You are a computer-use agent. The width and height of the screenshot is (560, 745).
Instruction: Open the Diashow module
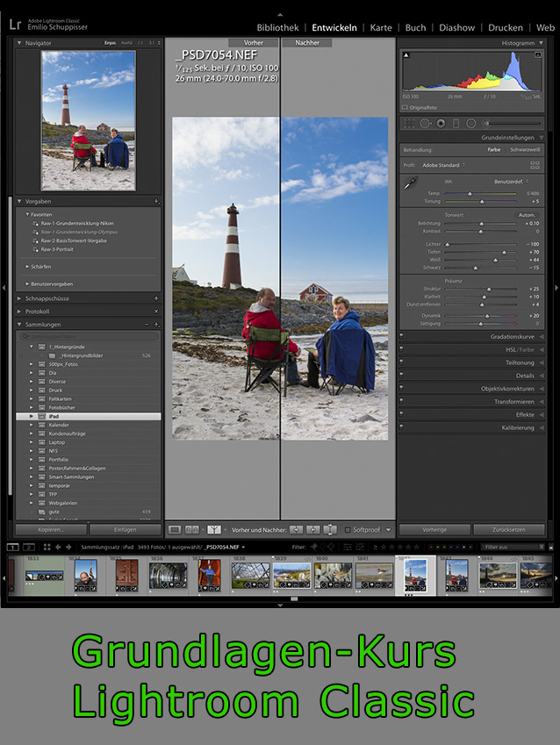(x=456, y=27)
